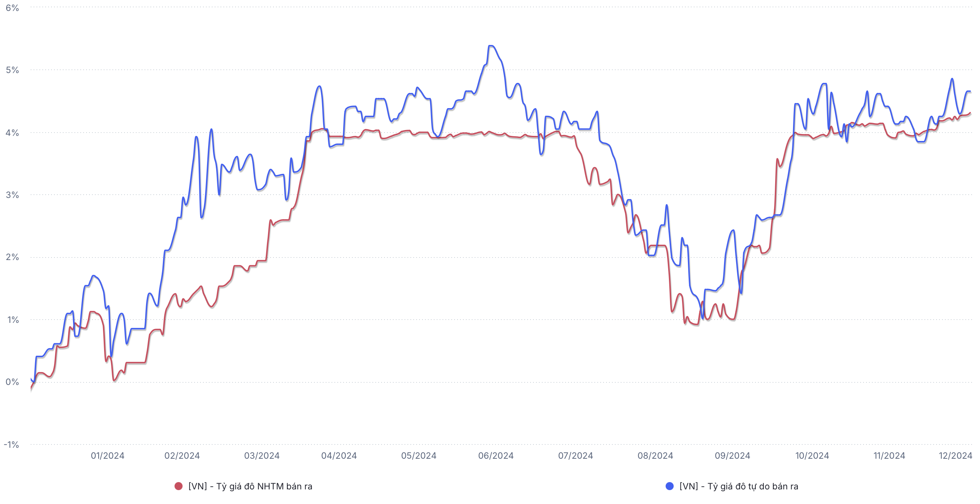Screen dimensions: 980x504
Task: Click the 11/2024 x-axis label
Action: 889,456
